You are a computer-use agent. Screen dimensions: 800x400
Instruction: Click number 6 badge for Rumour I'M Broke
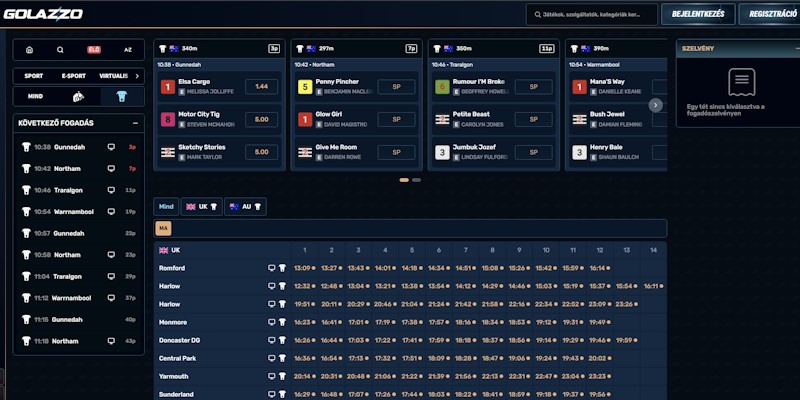pos(442,87)
